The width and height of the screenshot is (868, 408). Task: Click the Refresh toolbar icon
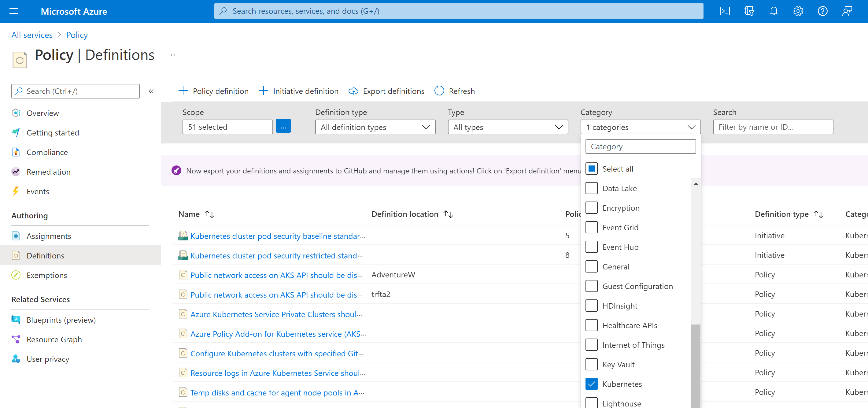coord(439,91)
